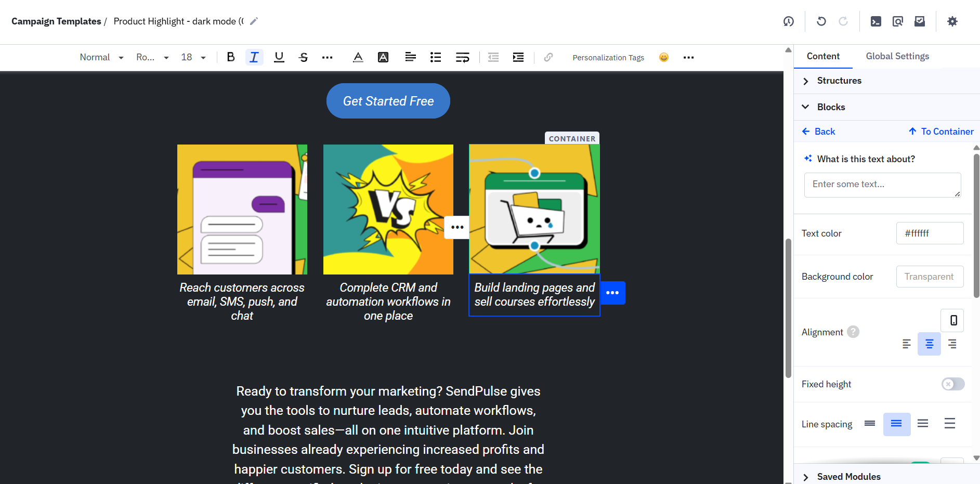This screenshot has width=980, height=484.
Task: Align block text to the center
Action: click(929, 344)
